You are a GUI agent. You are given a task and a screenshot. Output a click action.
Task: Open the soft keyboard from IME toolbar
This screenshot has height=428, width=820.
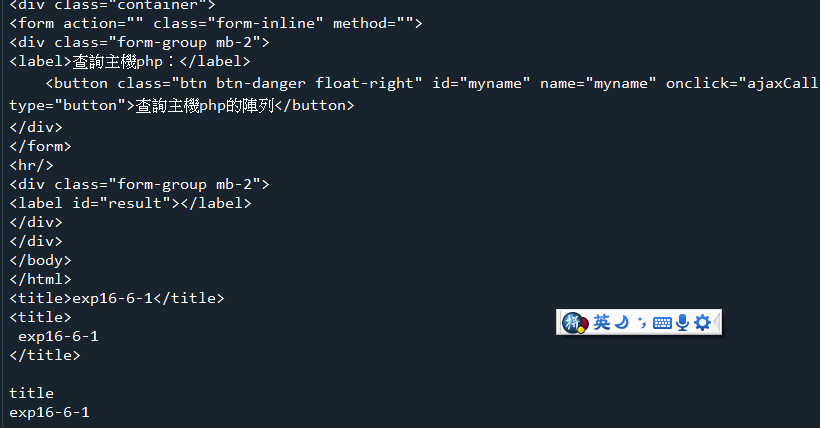[x=662, y=323]
